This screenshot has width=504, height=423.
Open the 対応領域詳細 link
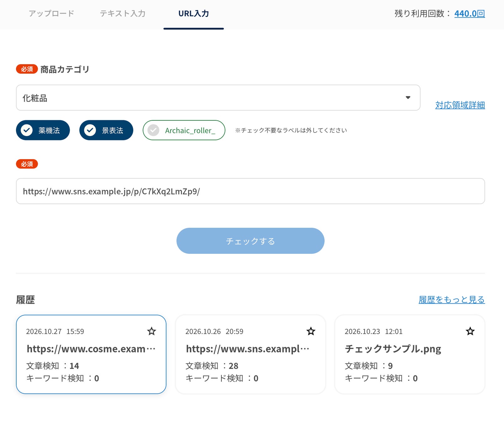click(460, 105)
